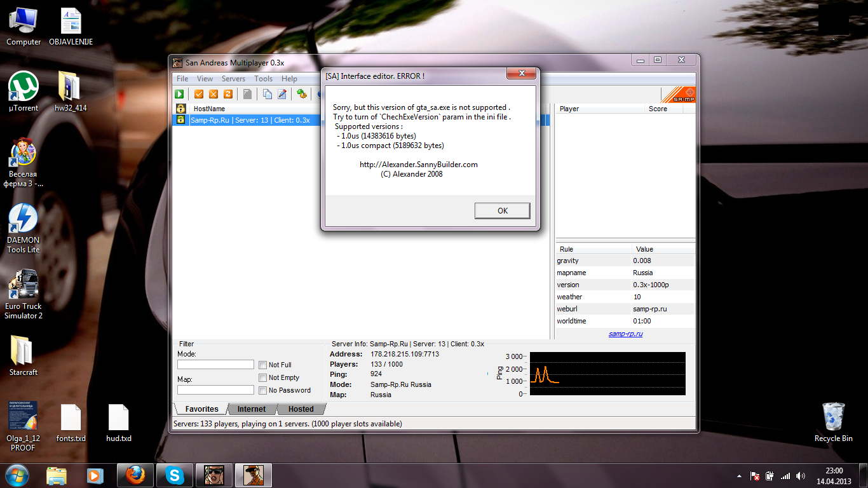Click Copy Server Info toolbar icon

point(267,94)
